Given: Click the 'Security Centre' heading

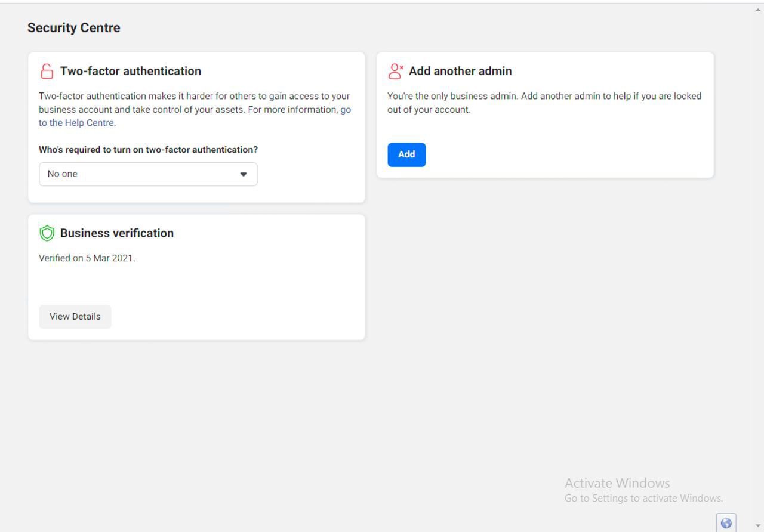Looking at the screenshot, I should coord(74,28).
